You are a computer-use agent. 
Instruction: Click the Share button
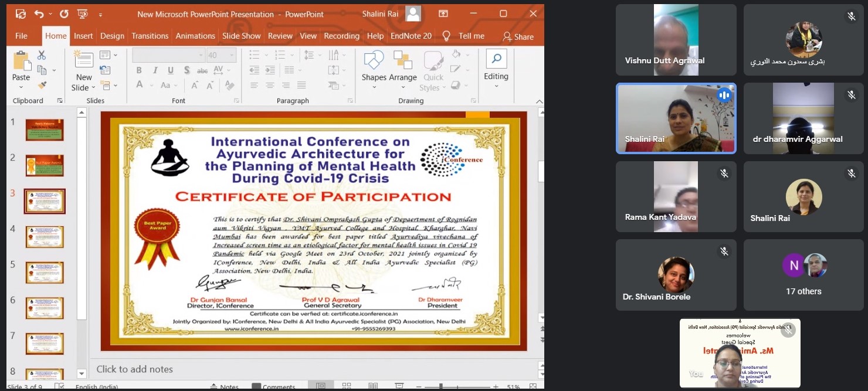pyautogui.click(x=518, y=36)
